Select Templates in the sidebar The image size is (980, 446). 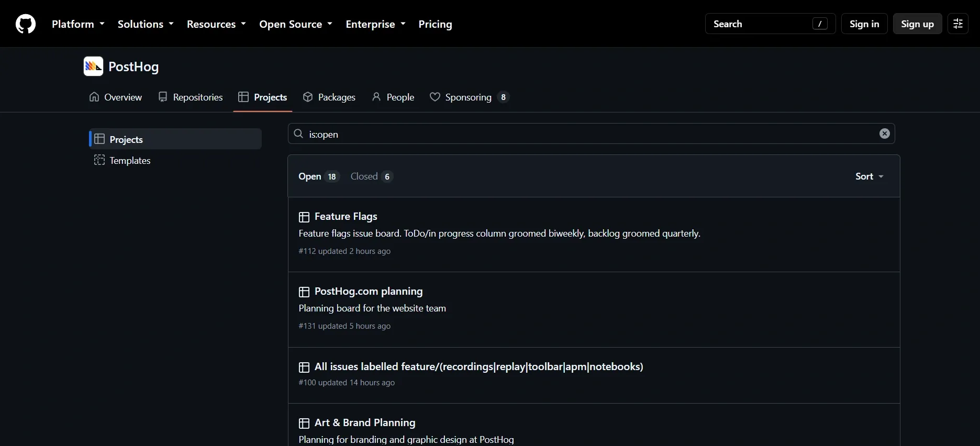175,160
